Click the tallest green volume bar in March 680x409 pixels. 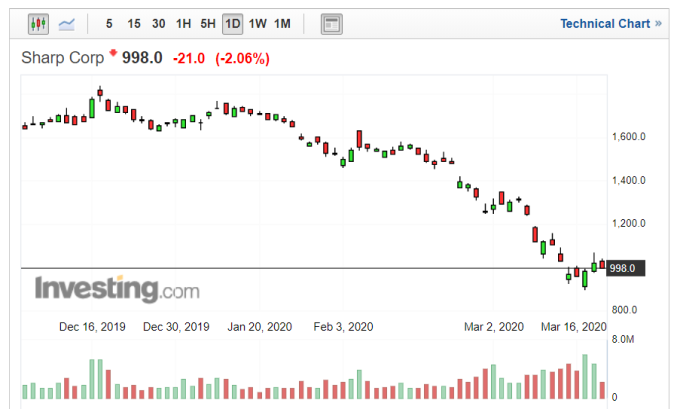click(585, 376)
